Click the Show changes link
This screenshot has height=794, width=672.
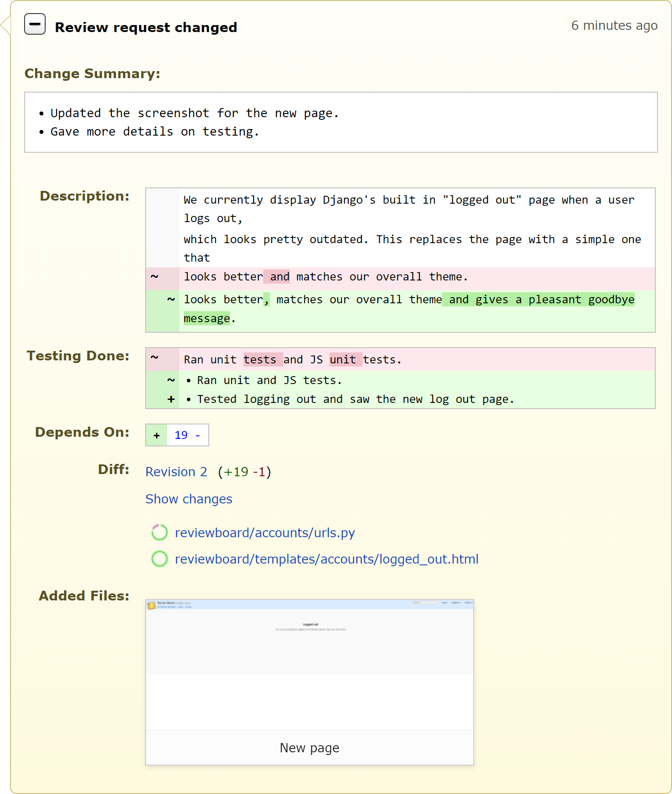tap(189, 499)
